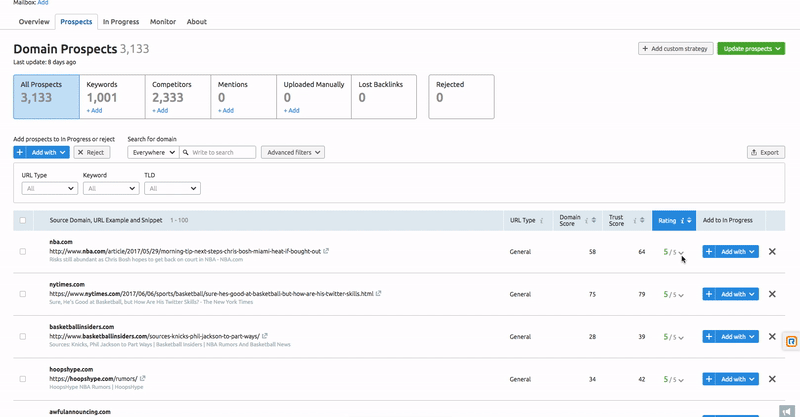Screen dimensions: 800x417
Task: Open external link icon for hoopshype.com URL
Action: [143, 378]
